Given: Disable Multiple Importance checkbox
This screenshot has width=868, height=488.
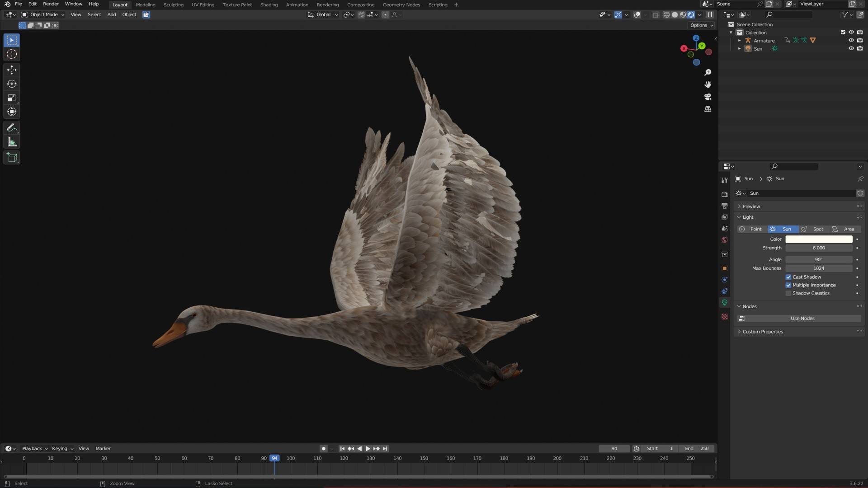Looking at the screenshot, I should click(788, 285).
